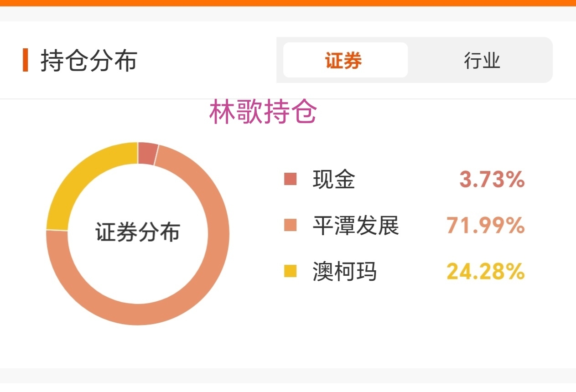Click the 持仓分布 section title
This screenshot has height=392, width=576.
point(89,61)
